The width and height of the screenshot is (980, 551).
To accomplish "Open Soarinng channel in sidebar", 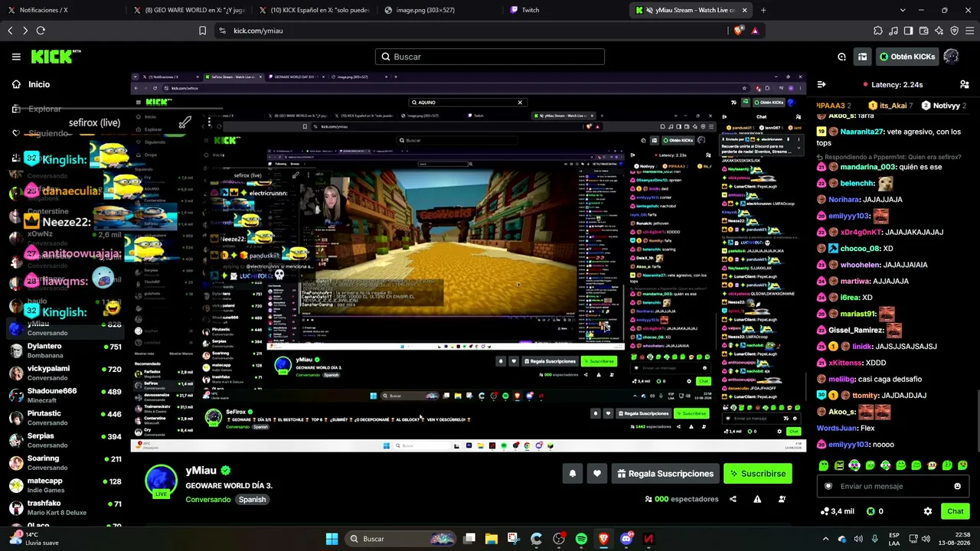I will pyautogui.click(x=66, y=462).
